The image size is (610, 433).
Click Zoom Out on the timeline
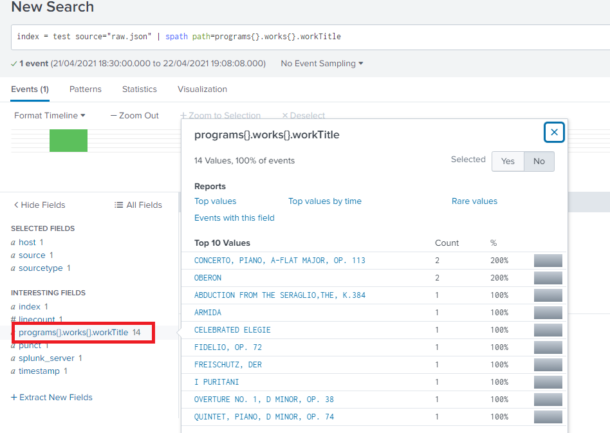(x=135, y=116)
